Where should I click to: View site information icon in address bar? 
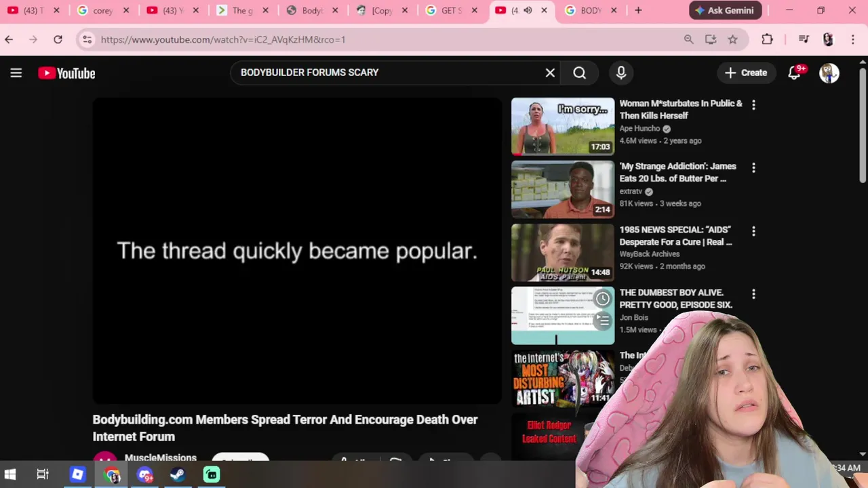[87, 39]
